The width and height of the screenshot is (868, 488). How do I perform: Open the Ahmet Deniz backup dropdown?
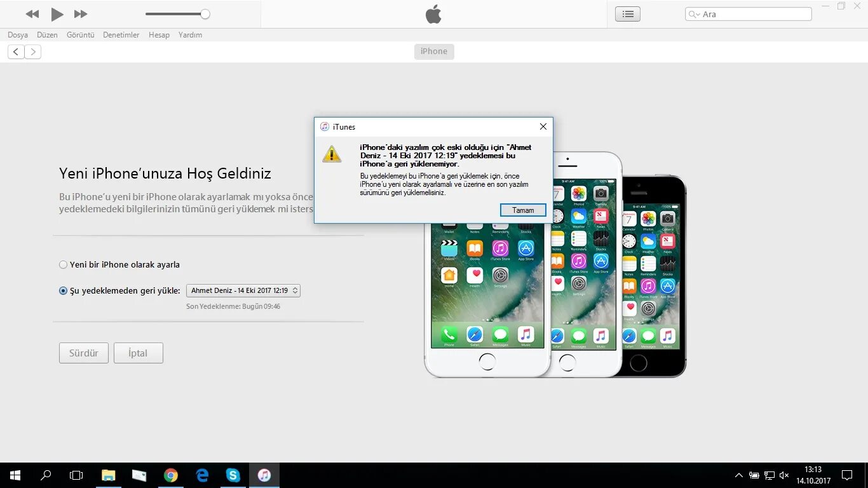click(243, 290)
